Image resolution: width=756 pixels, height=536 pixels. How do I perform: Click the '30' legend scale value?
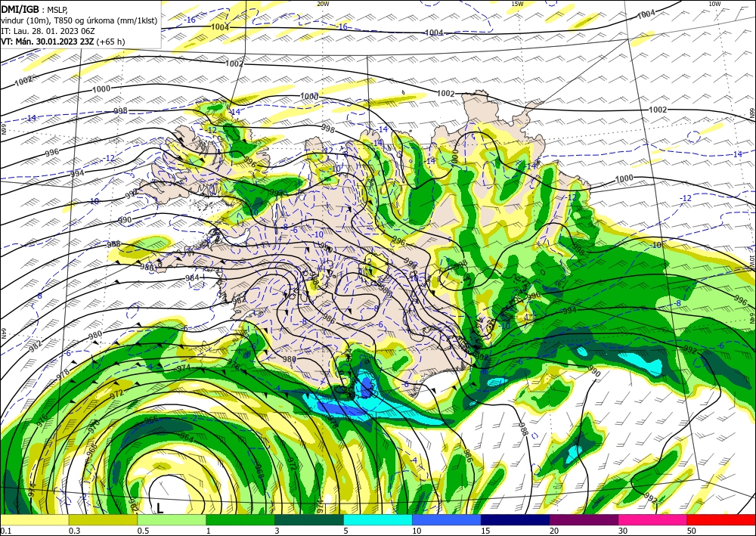pyautogui.click(x=622, y=531)
